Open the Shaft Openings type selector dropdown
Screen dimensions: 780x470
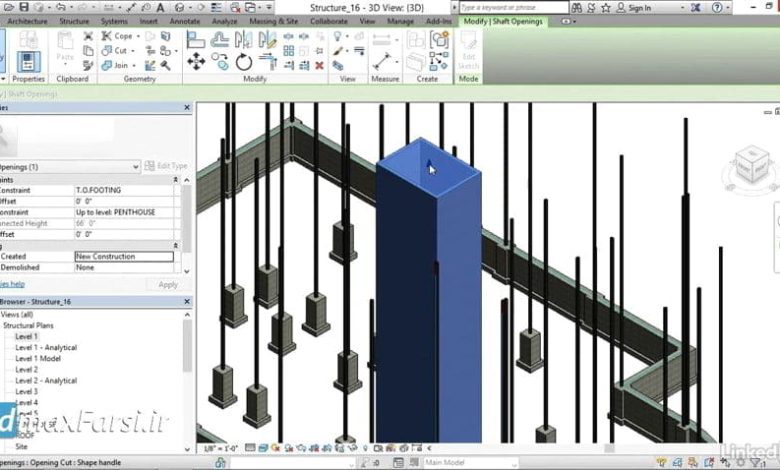(x=135, y=166)
